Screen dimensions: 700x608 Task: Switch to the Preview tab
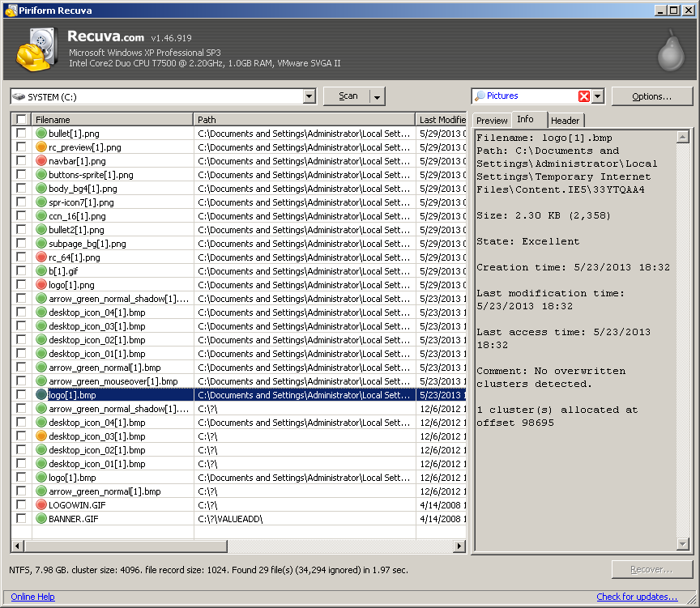point(492,121)
